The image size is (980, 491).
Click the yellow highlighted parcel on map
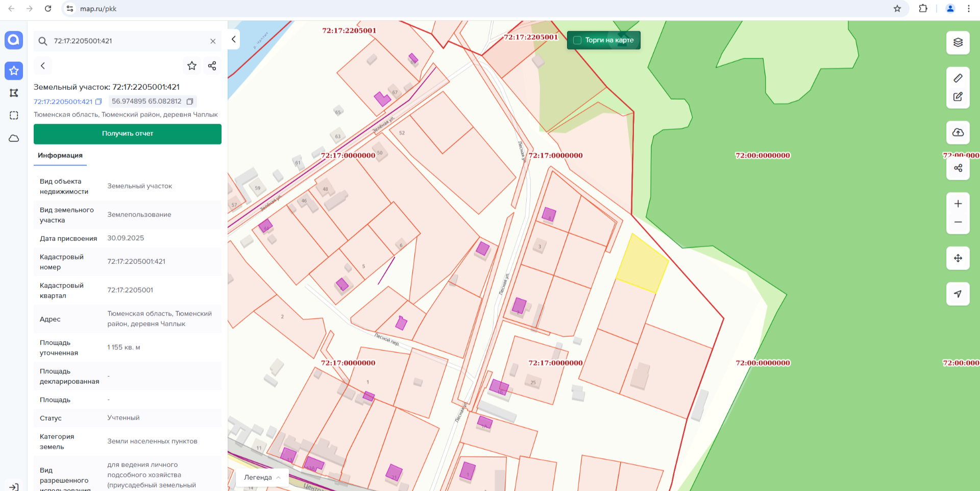(643, 264)
